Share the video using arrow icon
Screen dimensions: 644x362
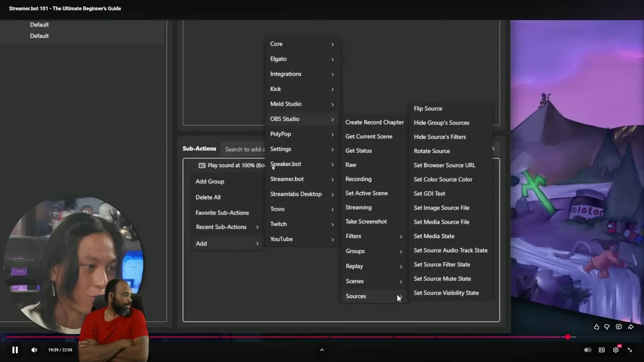tap(630, 327)
